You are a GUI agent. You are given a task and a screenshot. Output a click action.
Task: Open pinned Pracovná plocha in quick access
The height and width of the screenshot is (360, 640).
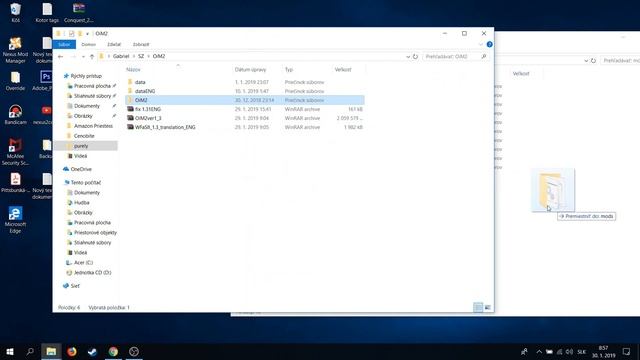pos(92,86)
